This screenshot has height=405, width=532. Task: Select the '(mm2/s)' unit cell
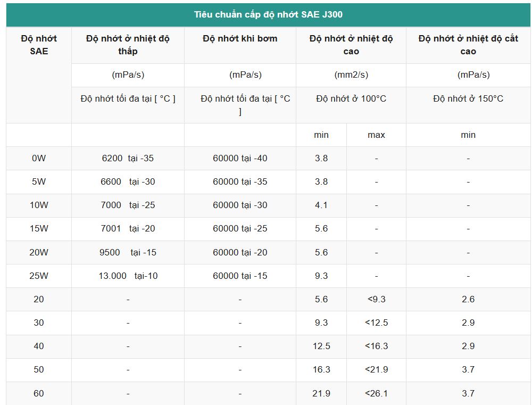(351, 75)
